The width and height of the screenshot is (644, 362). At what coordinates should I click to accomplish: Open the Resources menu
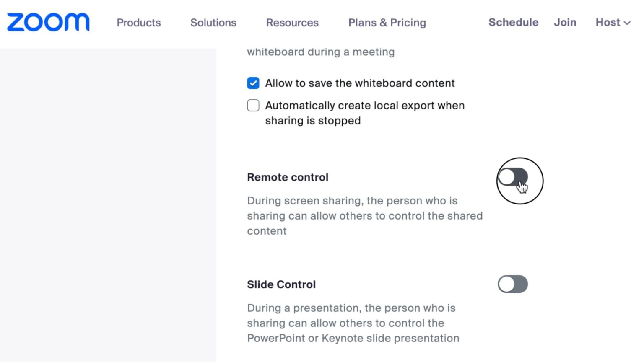tap(292, 23)
